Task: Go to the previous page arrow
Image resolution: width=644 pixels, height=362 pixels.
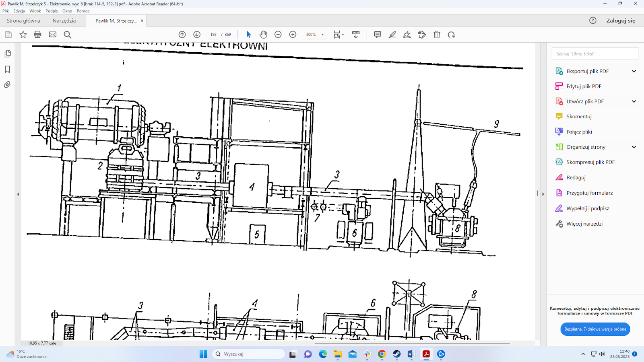Action: pyautogui.click(x=182, y=35)
